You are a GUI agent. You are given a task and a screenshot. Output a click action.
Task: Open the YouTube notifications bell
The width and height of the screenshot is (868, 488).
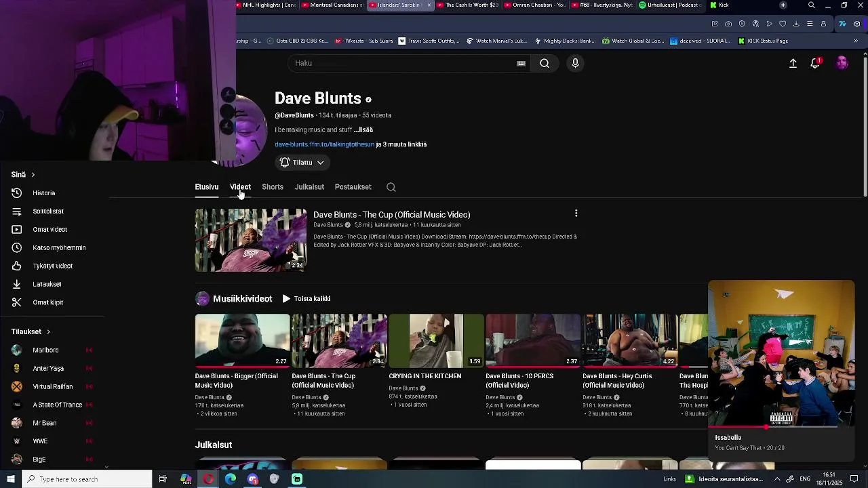[x=815, y=63]
